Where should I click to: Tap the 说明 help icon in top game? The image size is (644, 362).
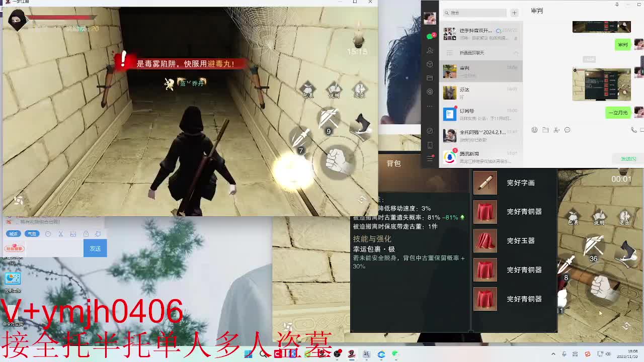tap(334, 90)
